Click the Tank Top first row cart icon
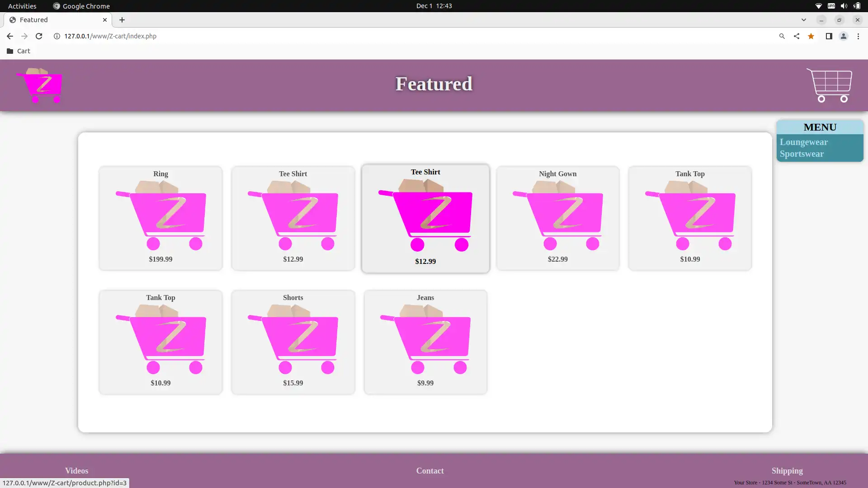Viewport: 868px width, 488px height. click(690, 215)
